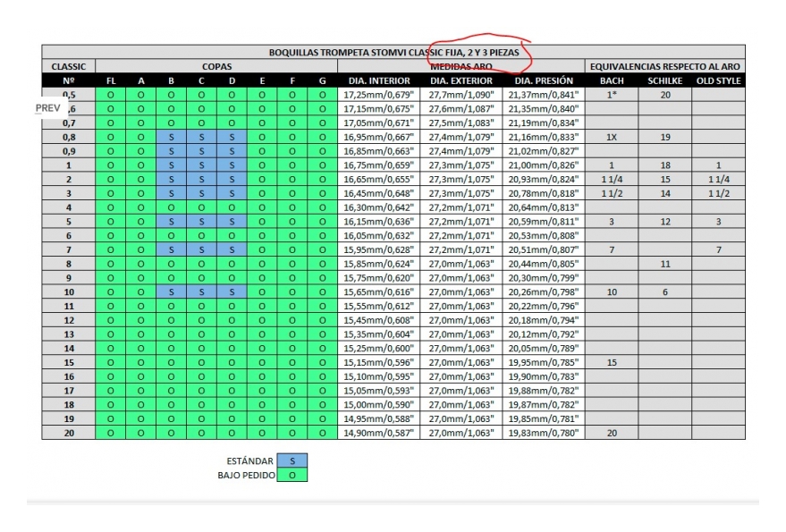Click the S cell in column D, row 10
Screen dimensions: 786x532
pos(232,291)
